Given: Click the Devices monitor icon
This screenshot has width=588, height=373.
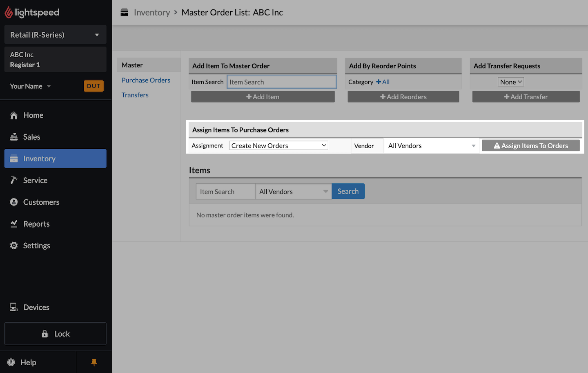Looking at the screenshot, I should 14,307.
